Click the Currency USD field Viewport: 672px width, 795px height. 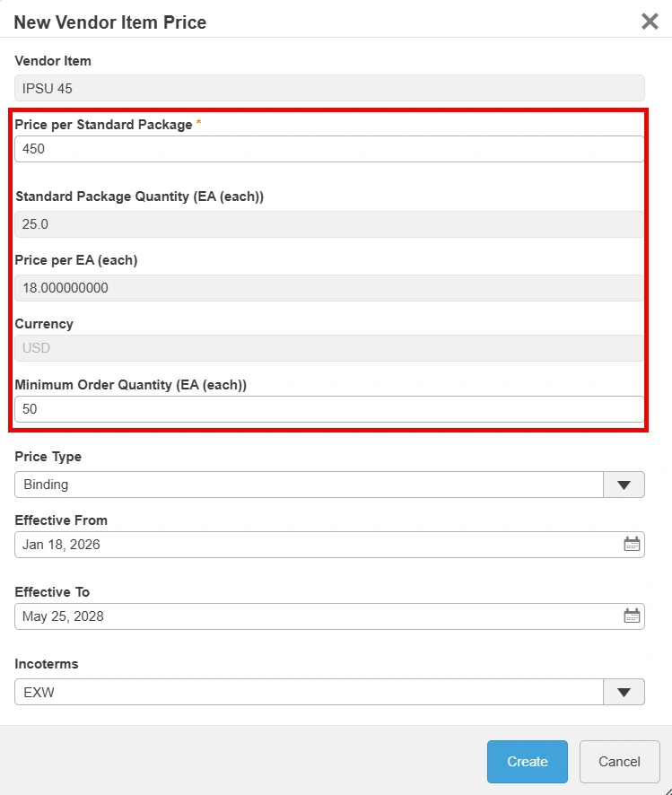click(x=329, y=348)
